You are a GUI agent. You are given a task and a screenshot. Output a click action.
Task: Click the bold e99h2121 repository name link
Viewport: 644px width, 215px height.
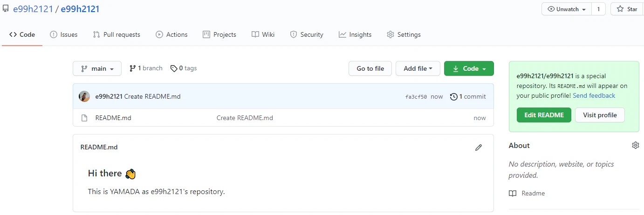click(x=80, y=9)
